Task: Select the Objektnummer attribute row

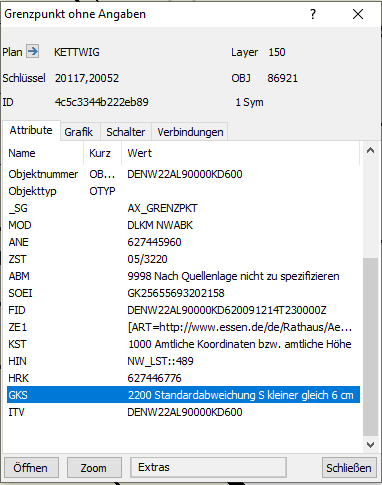Action: pyautogui.click(x=183, y=174)
